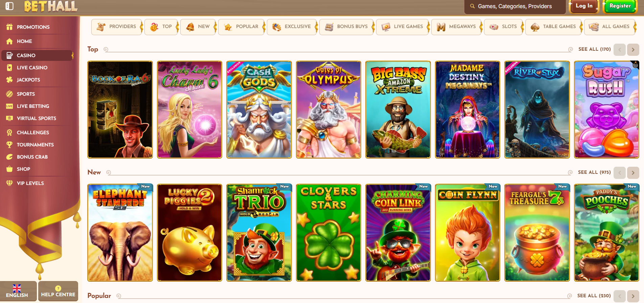
Task: Open Book of Ra 6 Deluxe game
Action: (x=120, y=110)
